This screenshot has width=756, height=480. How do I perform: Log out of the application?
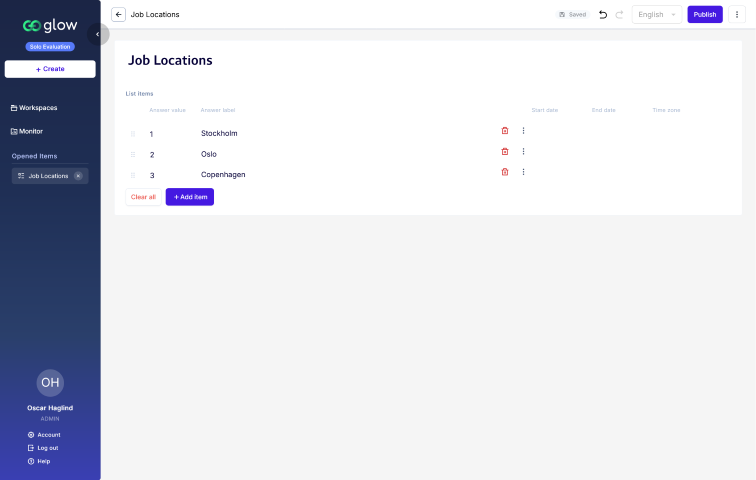[x=43, y=448]
